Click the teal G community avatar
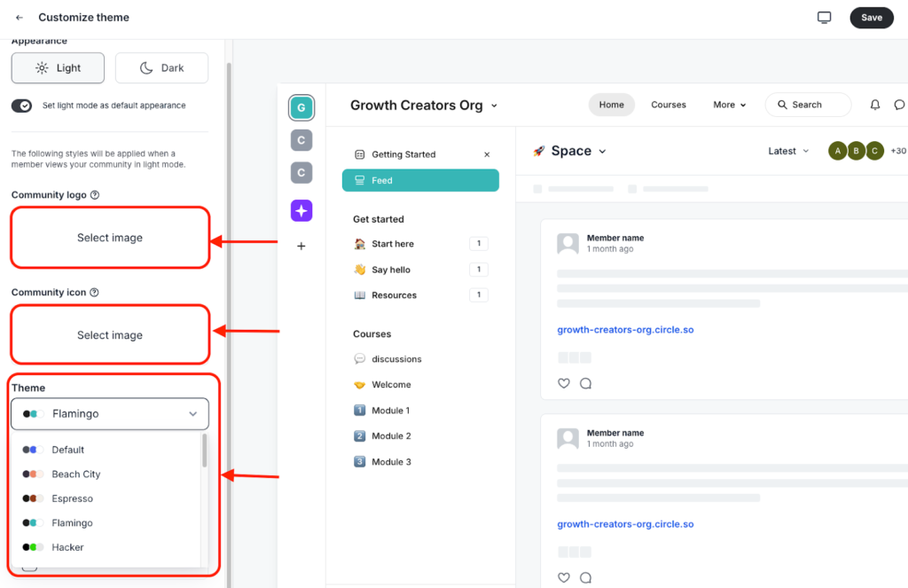Viewport: 908px width, 588px height. coord(301,107)
